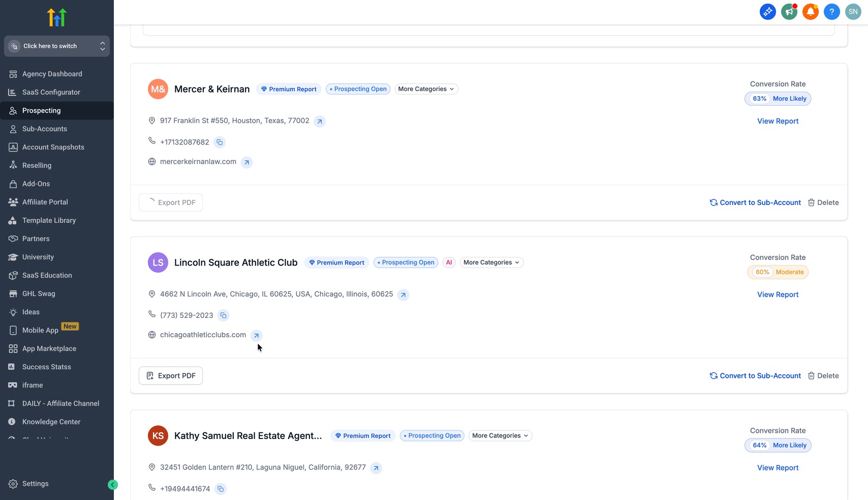Image resolution: width=868 pixels, height=500 pixels.
Task: Open Mobile App in sidebar
Action: coord(57,330)
